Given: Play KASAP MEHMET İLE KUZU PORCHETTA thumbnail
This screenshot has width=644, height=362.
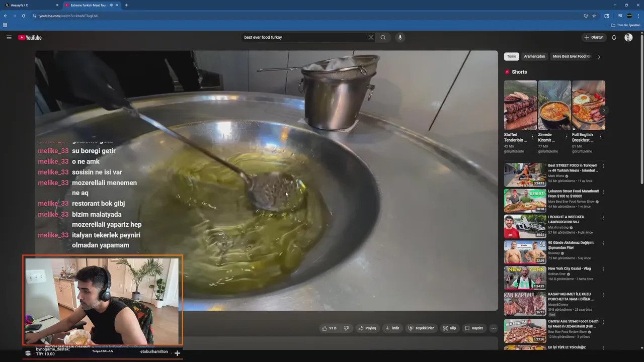Looking at the screenshot, I should (525, 304).
